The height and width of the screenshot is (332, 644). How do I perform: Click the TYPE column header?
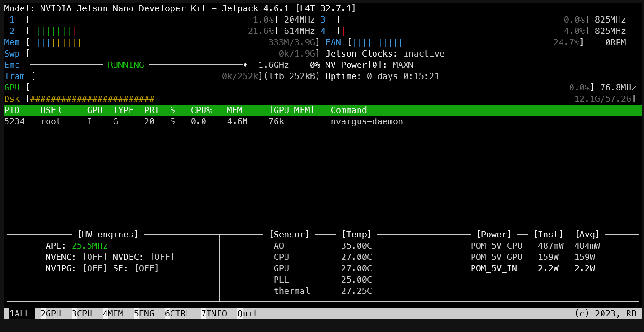(x=123, y=110)
